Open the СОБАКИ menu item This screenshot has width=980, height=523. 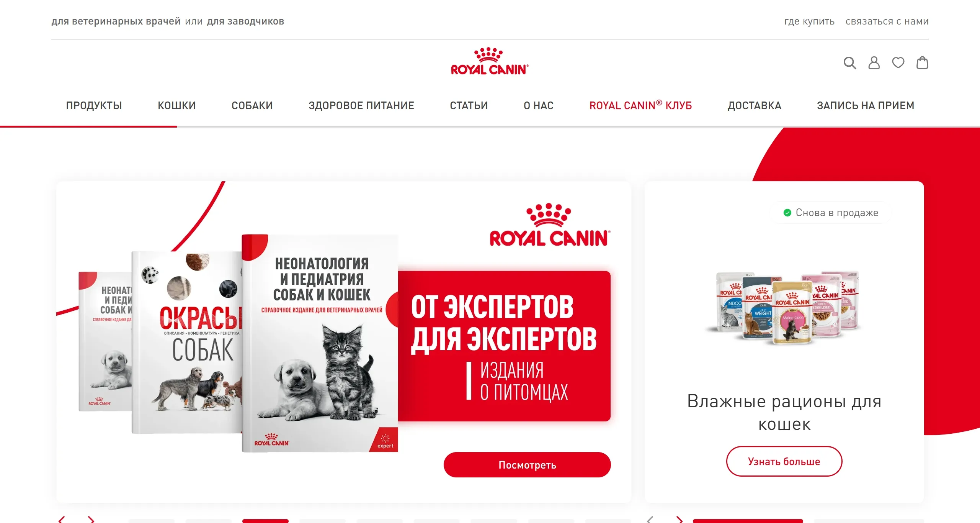coord(252,105)
